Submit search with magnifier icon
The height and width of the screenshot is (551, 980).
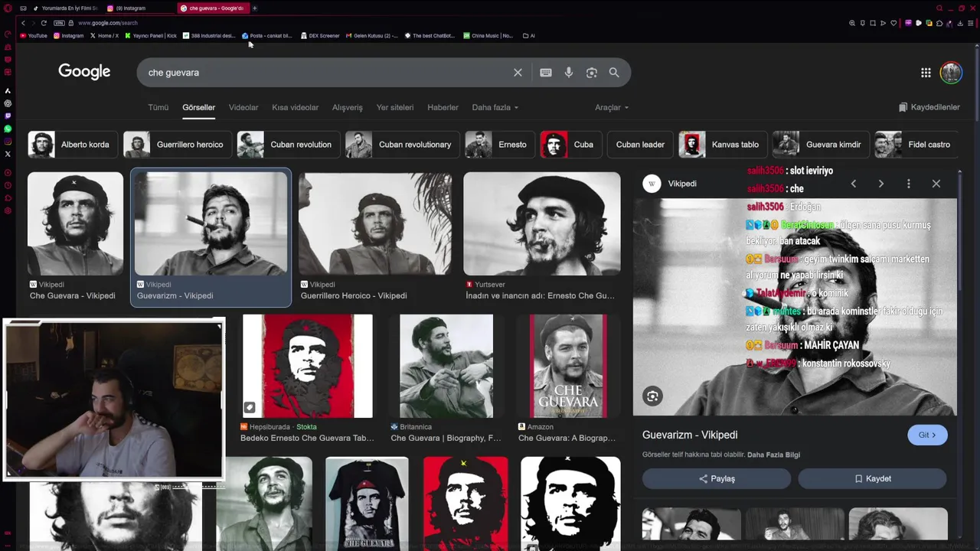coord(614,73)
